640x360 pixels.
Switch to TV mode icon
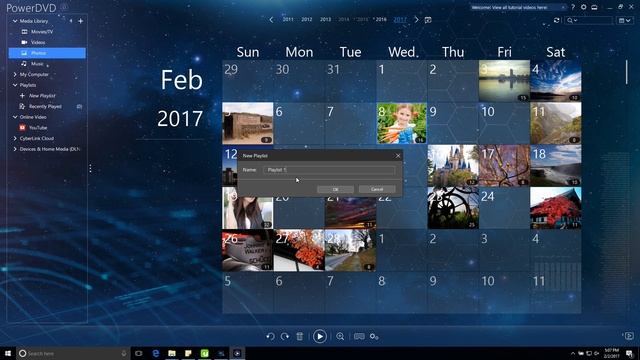click(594, 7)
